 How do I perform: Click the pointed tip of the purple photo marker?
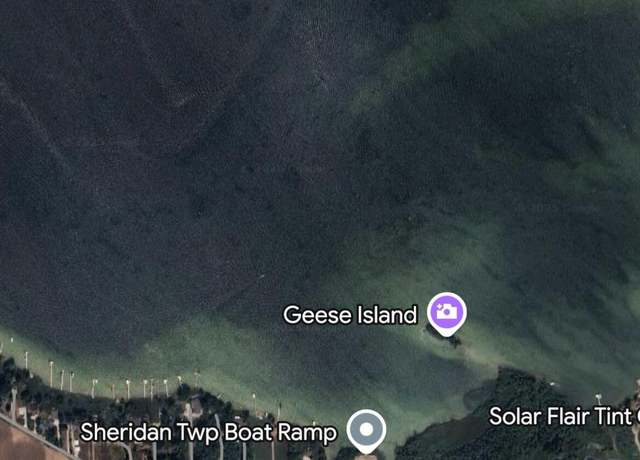pyautogui.click(x=447, y=335)
